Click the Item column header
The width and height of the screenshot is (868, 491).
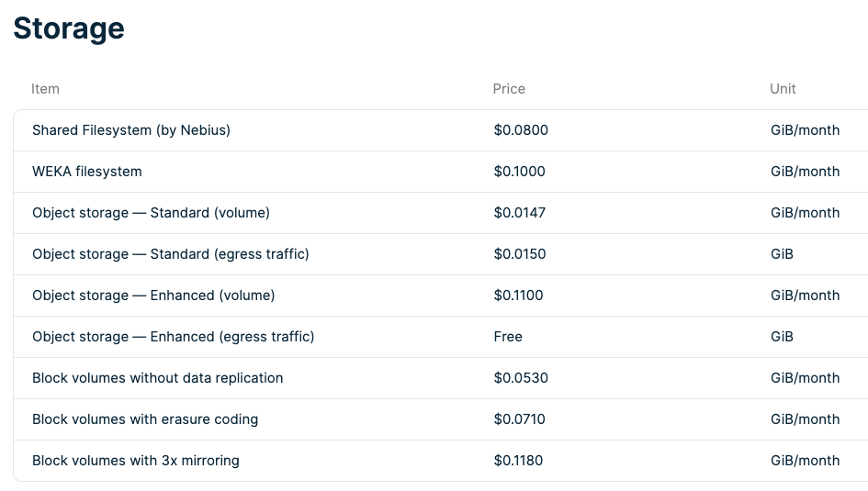pyautogui.click(x=45, y=89)
